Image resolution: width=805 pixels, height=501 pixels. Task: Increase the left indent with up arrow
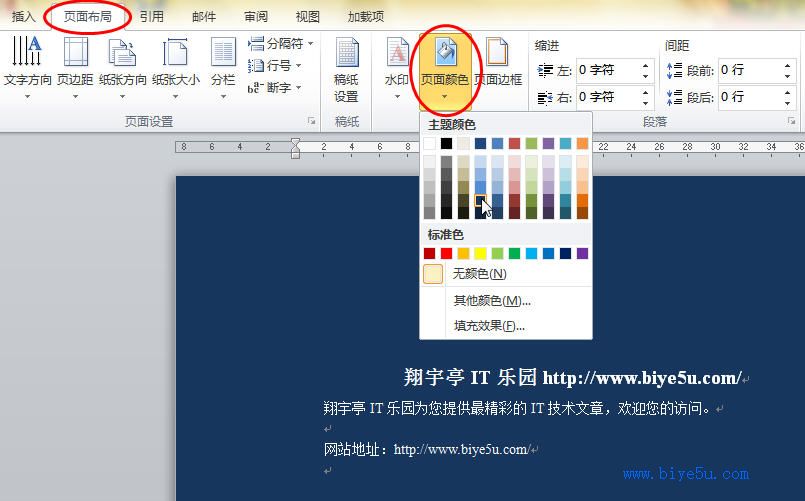pos(645,65)
